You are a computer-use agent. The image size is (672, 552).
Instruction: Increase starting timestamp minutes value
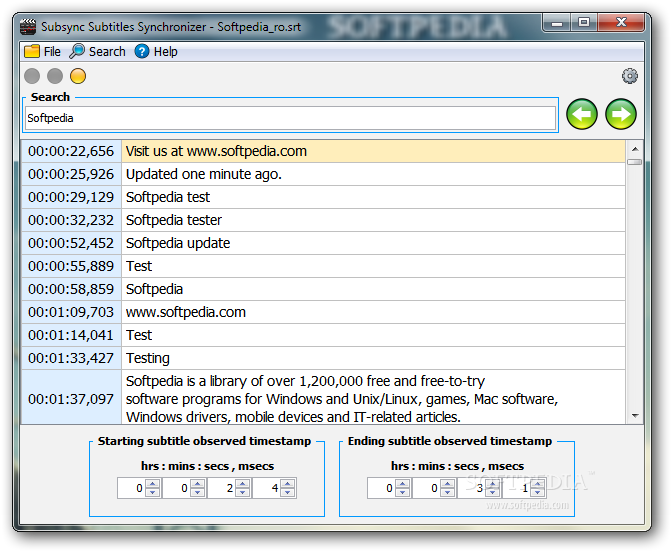point(198,483)
